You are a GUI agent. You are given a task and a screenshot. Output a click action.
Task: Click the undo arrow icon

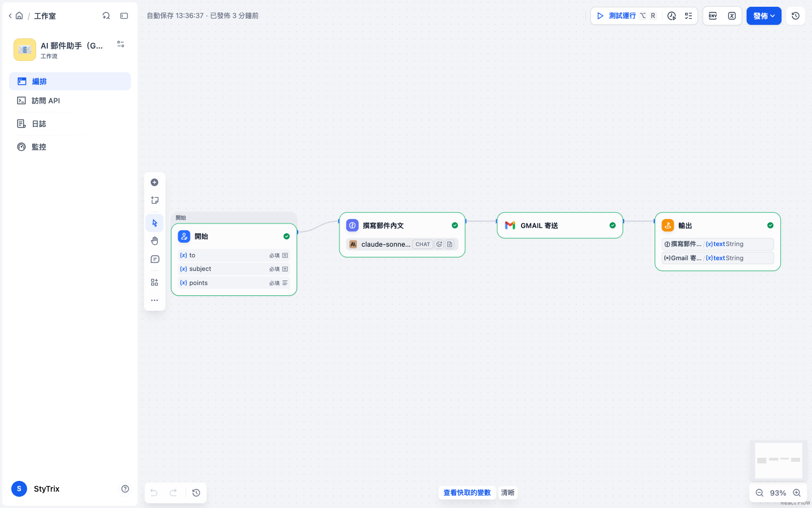[154, 493]
